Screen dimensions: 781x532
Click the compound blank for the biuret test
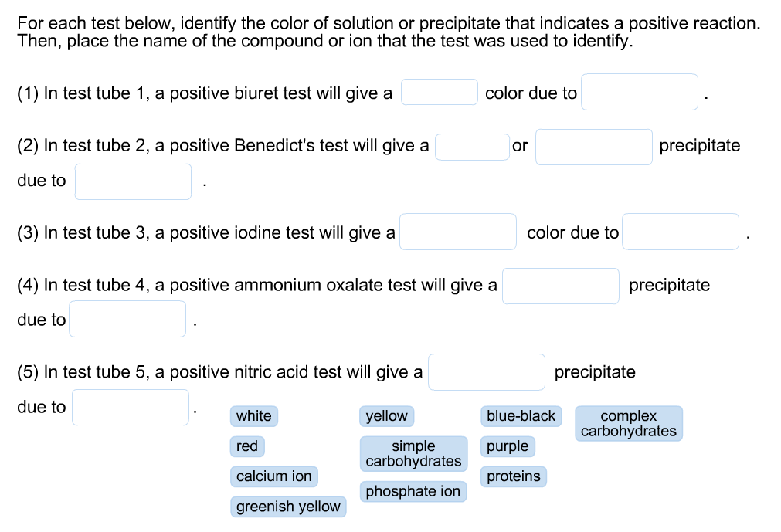pos(639,91)
